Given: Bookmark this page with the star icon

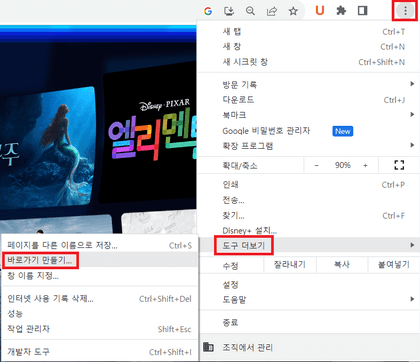Looking at the screenshot, I should tap(293, 11).
